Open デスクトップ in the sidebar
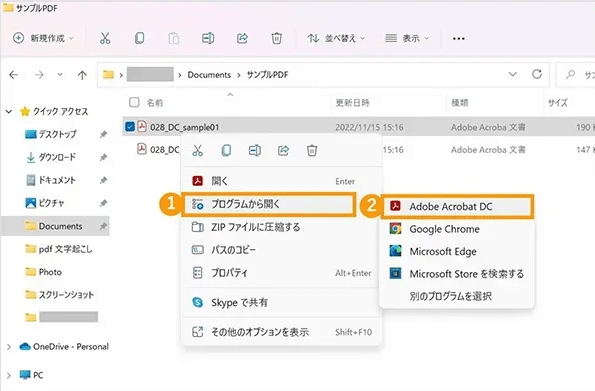 (57, 134)
